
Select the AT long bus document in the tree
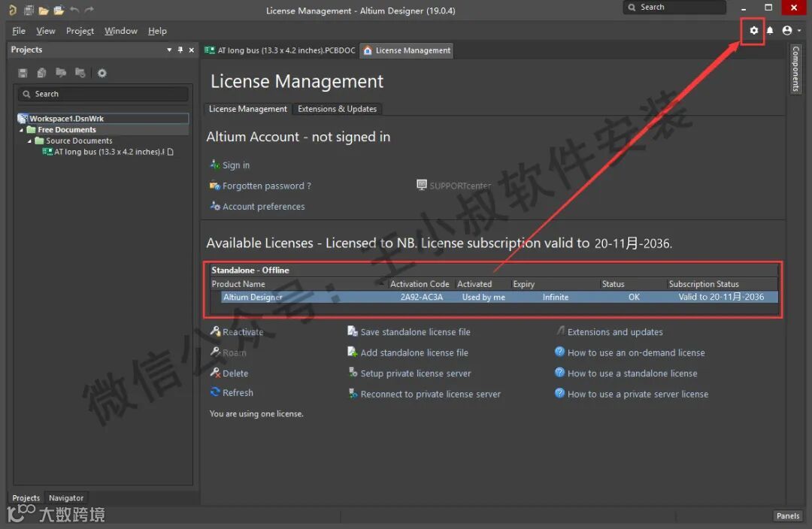pyautogui.click(x=109, y=152)
